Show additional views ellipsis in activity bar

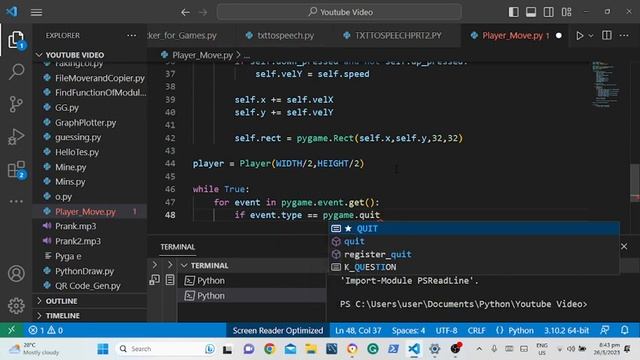pyautogui.click(x=16, y=201)
